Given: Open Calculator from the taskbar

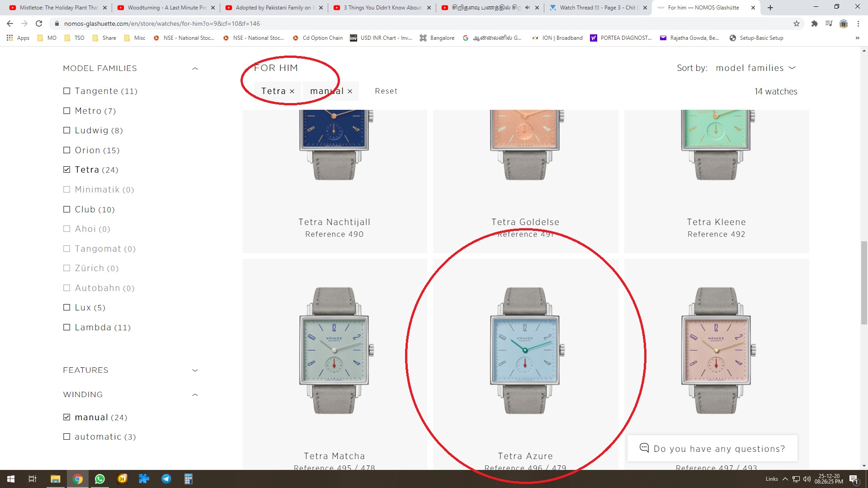Looking at the screenshot, I should (189, 479).
